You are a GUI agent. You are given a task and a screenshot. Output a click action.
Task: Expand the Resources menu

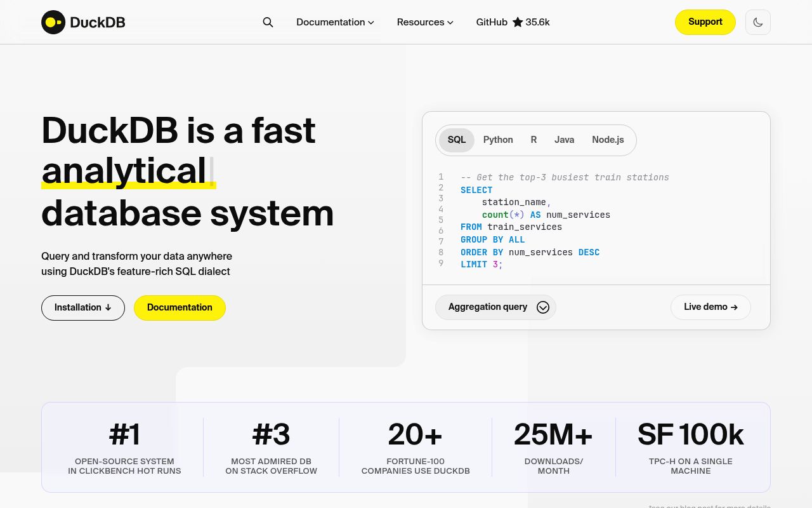425,22
